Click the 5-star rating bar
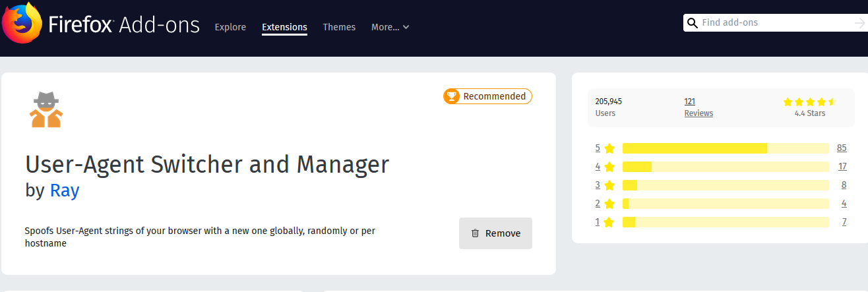Viewport: 868px width, 292px height. coord(726,148)
